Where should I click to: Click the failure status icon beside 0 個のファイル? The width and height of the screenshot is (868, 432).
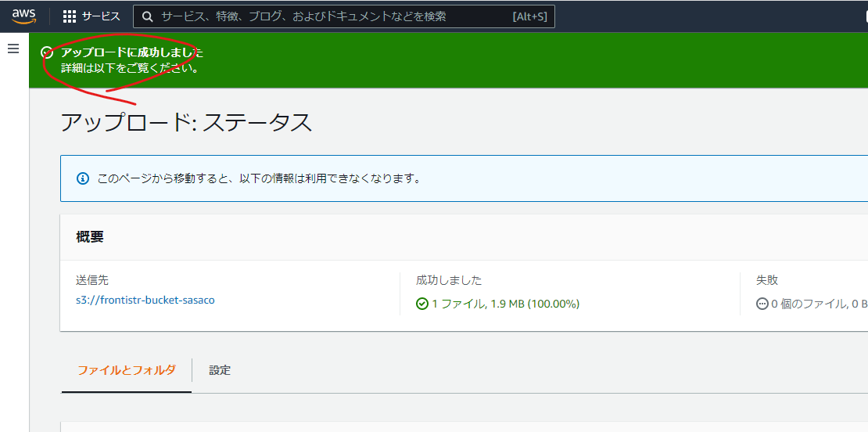click(x=762, y=304)
